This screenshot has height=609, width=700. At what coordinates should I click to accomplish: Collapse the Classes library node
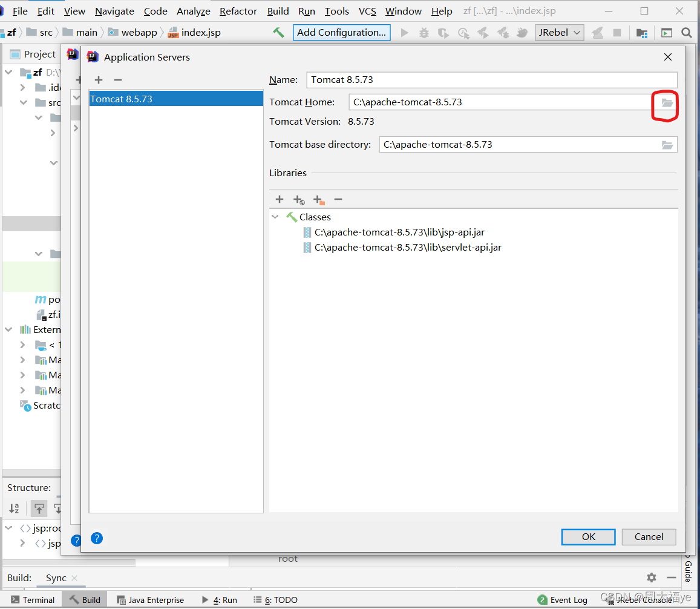coord(275,217)
